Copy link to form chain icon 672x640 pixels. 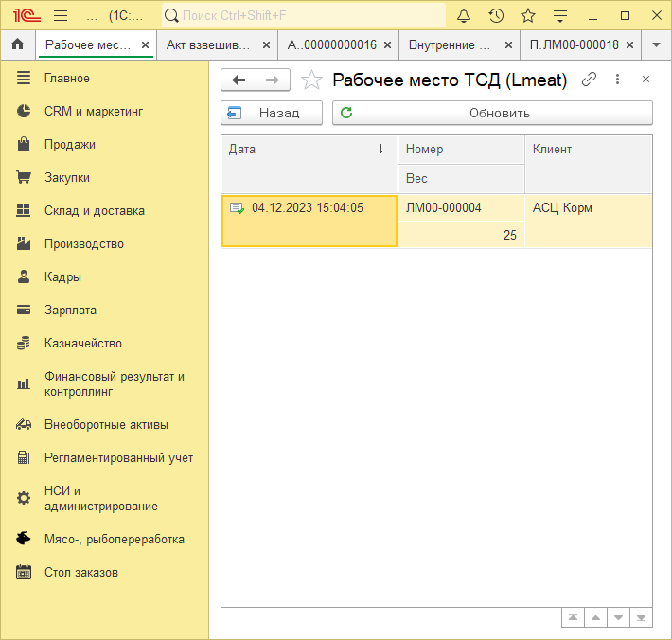(x=590, y=80)
